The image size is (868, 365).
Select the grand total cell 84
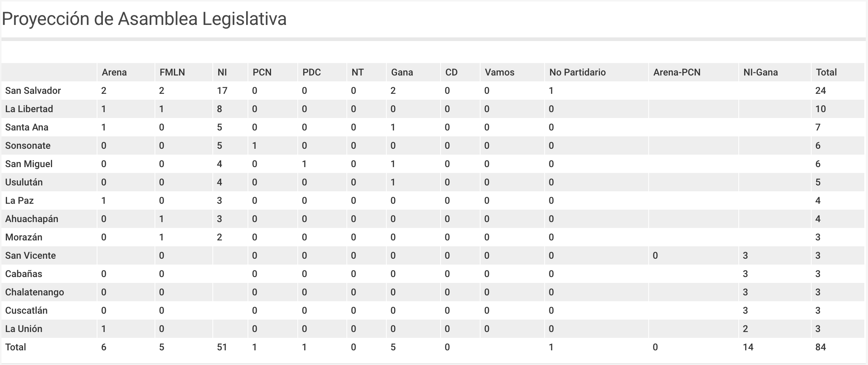(x=821, y=347)
